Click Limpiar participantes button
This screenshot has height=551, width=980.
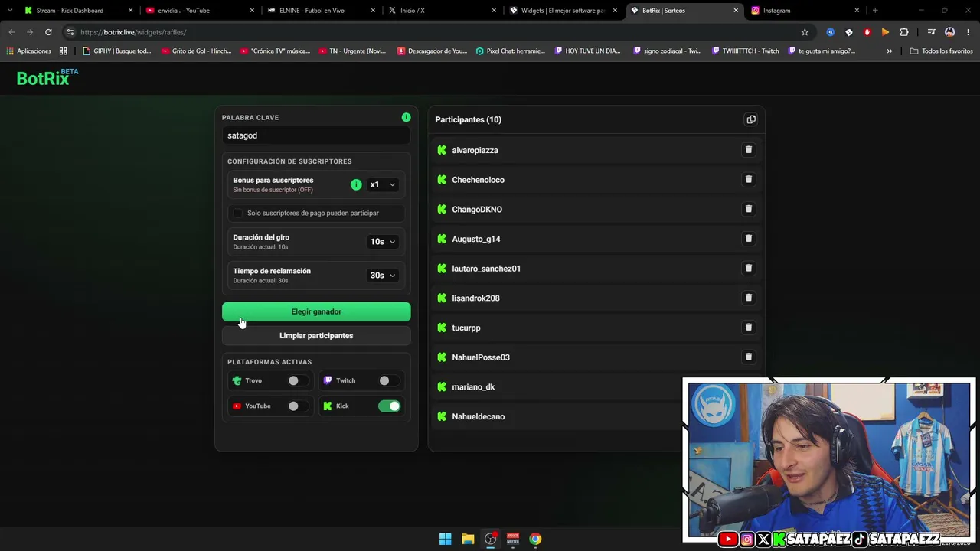click(x=316, y=336)
